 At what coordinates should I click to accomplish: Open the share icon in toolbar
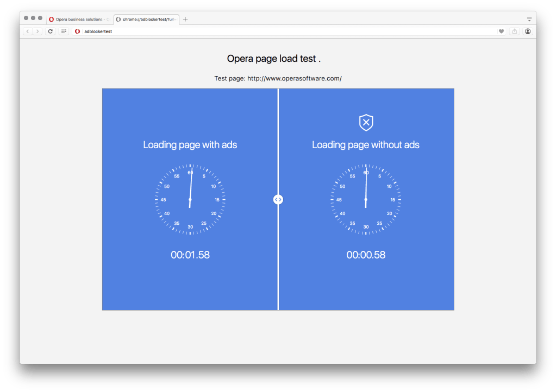[x=515, y=31]
